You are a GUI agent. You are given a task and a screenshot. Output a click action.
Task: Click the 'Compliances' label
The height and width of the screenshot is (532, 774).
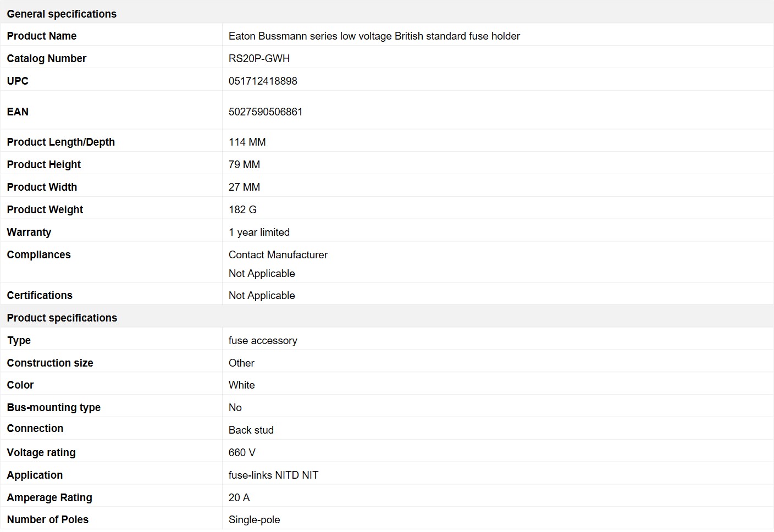(x=39, y=254)
